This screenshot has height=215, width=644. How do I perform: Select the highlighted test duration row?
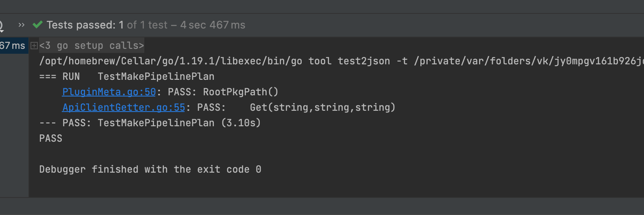click(13, 46)
